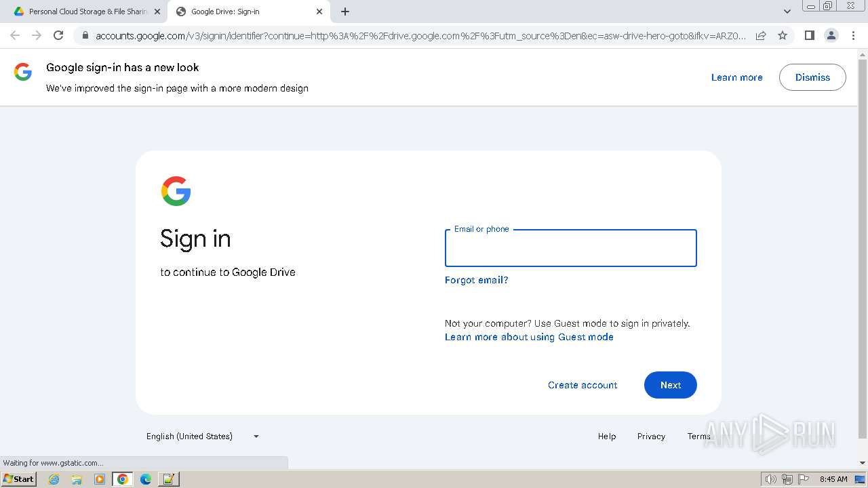Toggle the browser side panel icon
The height and width of the screenshot is (488, 868).
(x=809, y=35)
